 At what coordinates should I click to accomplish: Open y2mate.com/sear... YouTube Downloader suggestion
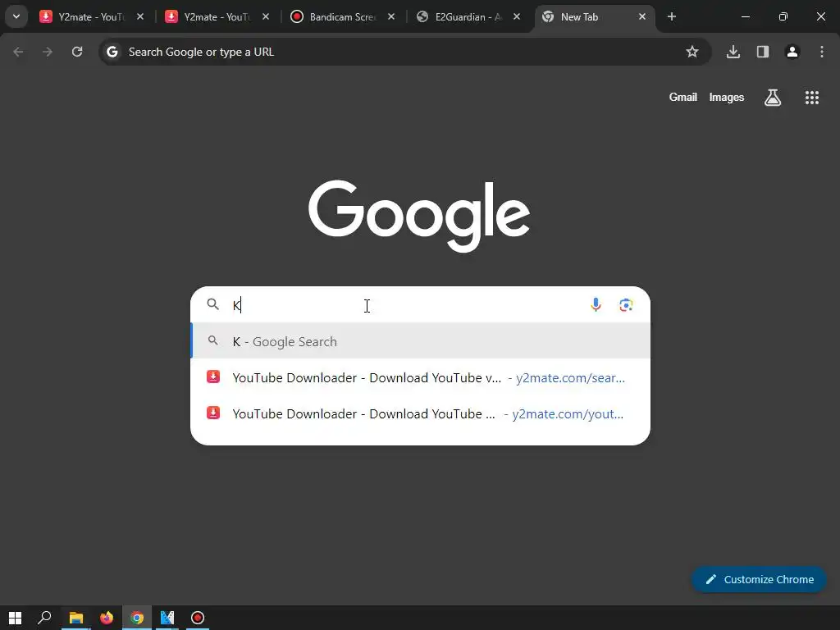(x=421, y=377)
